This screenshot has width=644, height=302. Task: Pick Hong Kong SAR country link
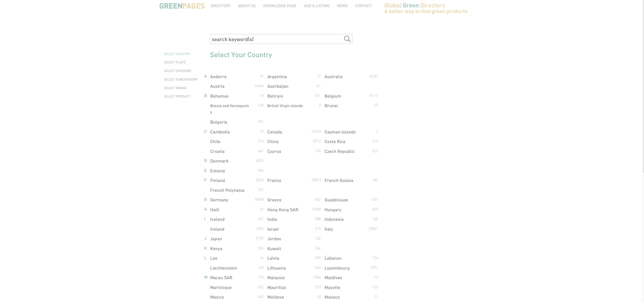click(283, 210)
